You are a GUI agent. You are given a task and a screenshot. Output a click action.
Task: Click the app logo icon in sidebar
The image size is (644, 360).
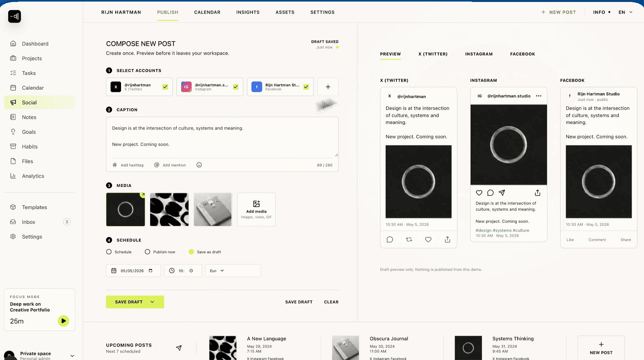click(x=14, y=16)
